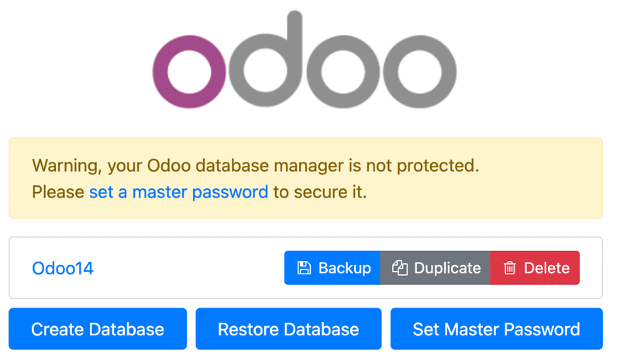
Task: Click the word 'Please' in the warning
Action: 58,192
